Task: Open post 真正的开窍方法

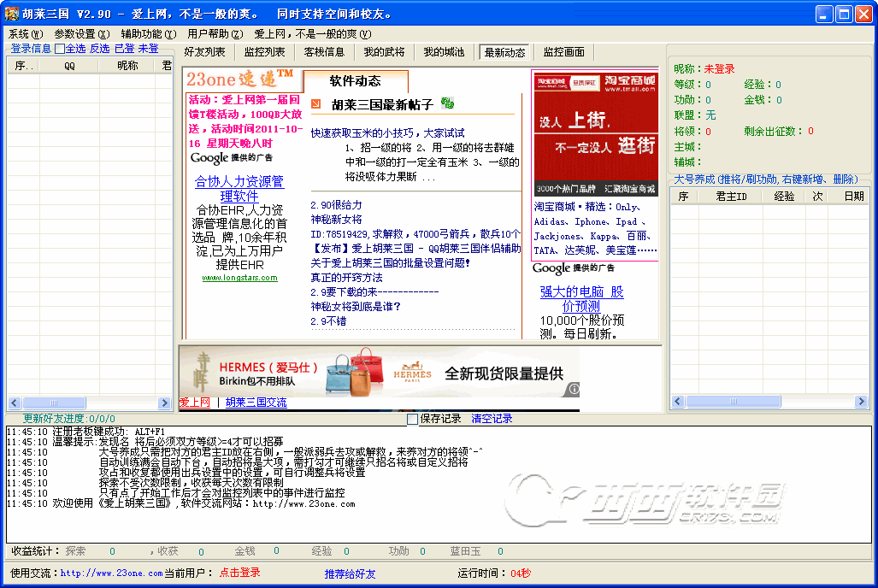Action: (346, 278)
